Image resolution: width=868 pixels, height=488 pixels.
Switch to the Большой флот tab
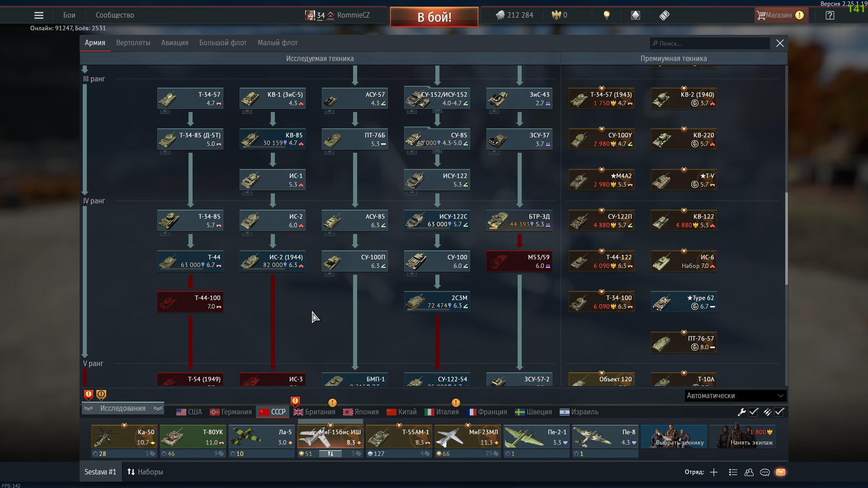(223, 43)
